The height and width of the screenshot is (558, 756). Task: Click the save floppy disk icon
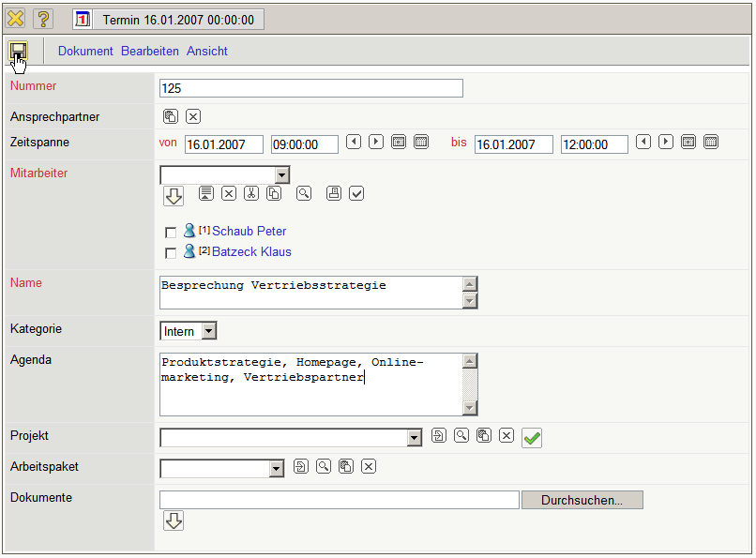(x=19, y=51)
